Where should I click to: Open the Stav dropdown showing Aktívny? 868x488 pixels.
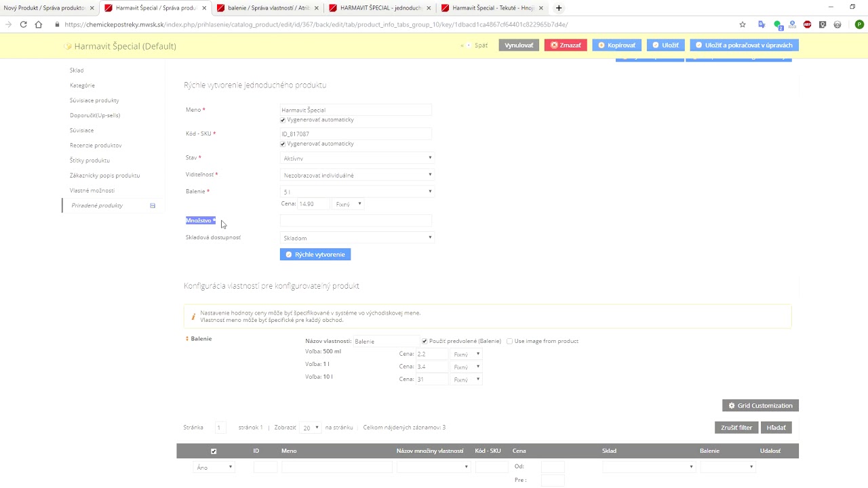[x=357, y=158]
